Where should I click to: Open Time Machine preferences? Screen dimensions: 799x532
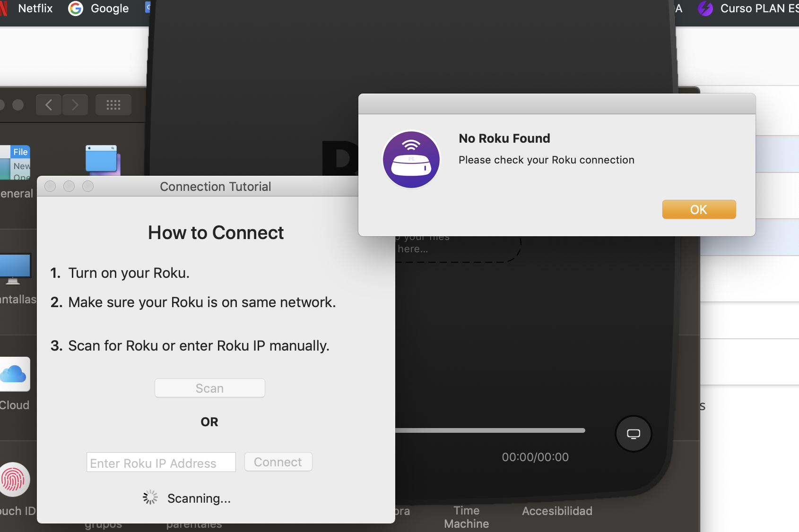pos(466,517)
